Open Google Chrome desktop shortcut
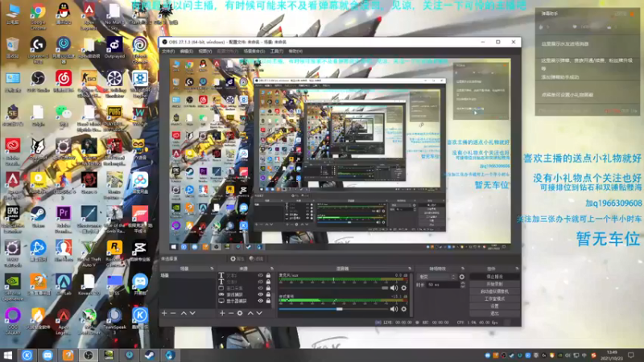This screenshot has height=362, width=644. tap(38, 15)
